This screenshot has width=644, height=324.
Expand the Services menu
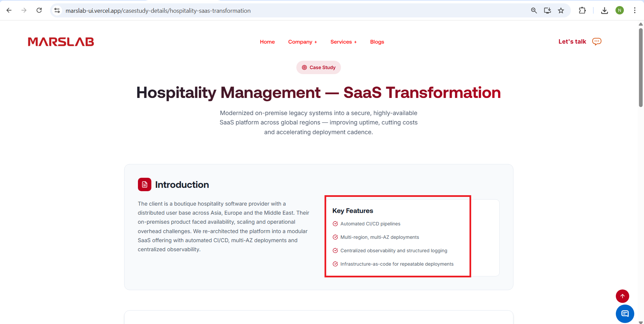[x=343, y=42]
